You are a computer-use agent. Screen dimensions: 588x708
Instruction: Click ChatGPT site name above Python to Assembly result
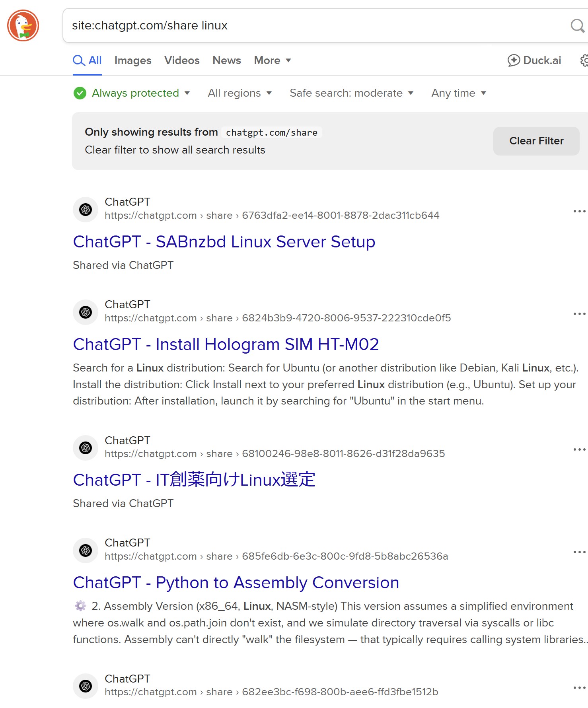(127, 543)
